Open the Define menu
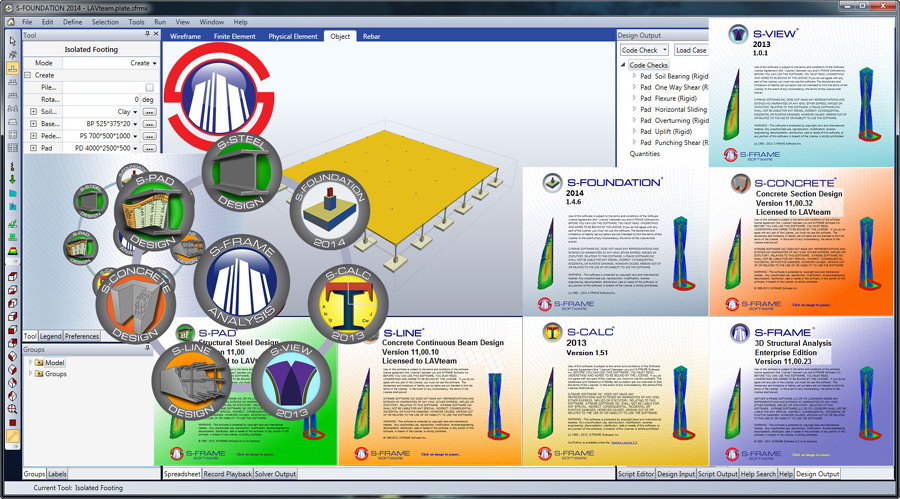Viewport: 900px width, 499px height. click(72, 22)
